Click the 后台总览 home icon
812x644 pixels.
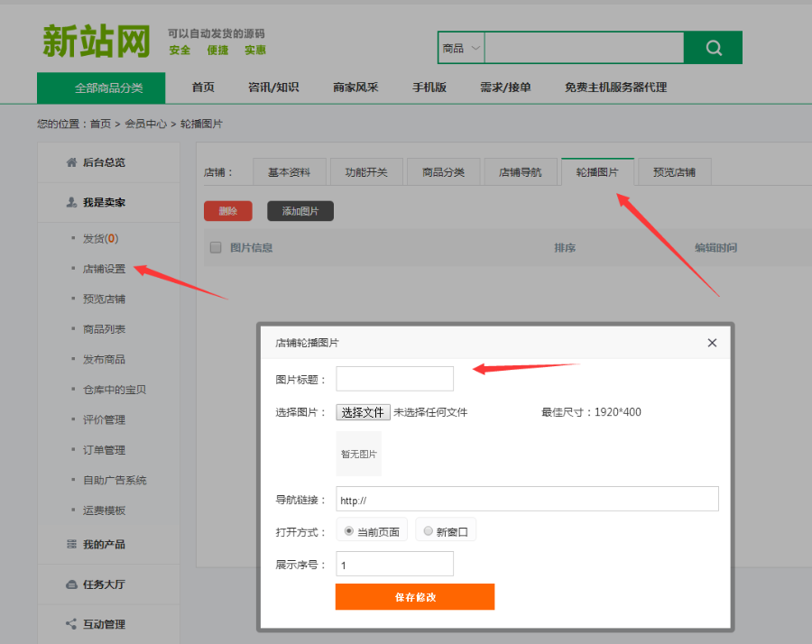(71, 162)
